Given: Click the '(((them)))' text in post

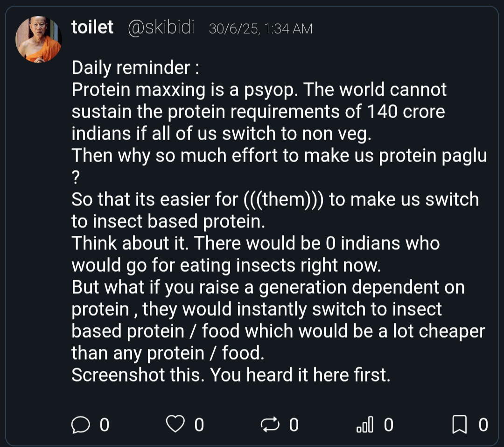Looking at the screenshot, I should point(284,199).
